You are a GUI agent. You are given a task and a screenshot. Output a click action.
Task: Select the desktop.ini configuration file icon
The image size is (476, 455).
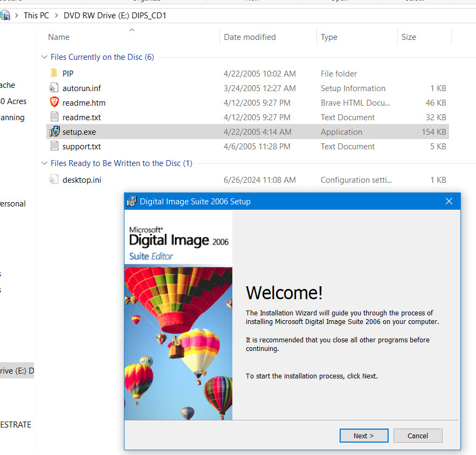pos(54,180)
